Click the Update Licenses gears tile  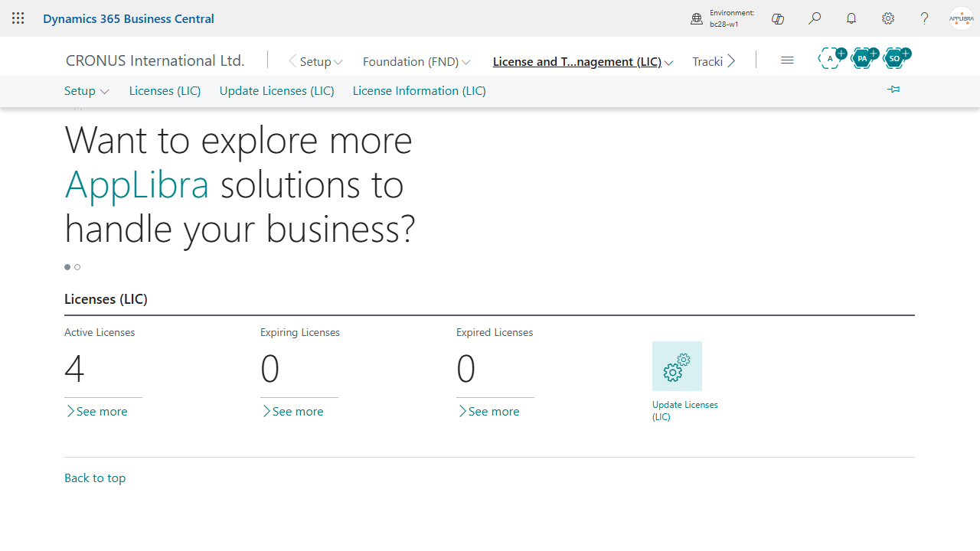click(677, 366)
